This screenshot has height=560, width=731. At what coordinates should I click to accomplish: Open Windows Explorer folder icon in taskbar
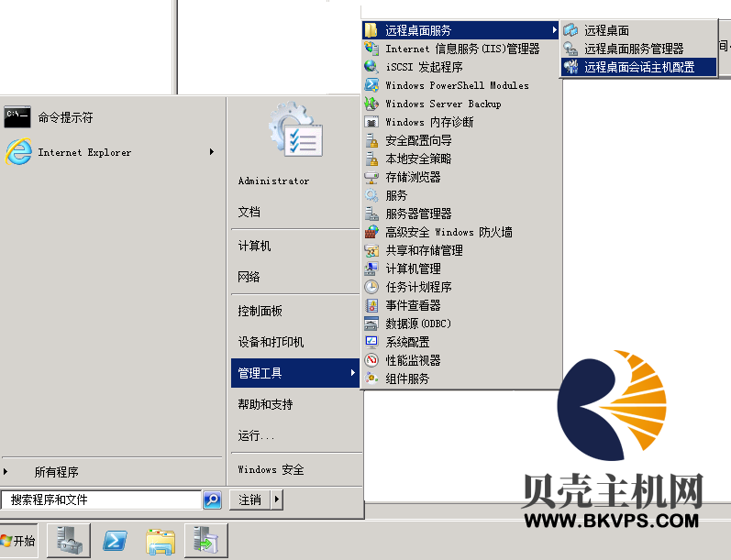[161, 541]
